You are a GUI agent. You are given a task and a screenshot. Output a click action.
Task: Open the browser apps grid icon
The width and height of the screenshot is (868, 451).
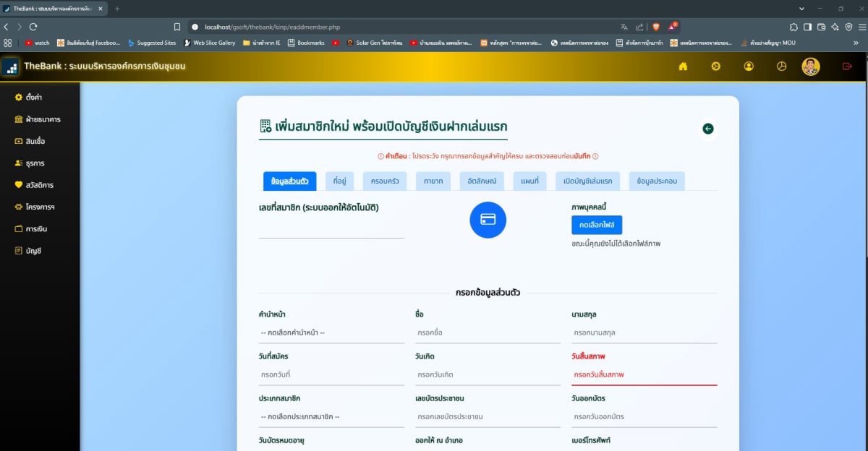click(x=8, y=43)
